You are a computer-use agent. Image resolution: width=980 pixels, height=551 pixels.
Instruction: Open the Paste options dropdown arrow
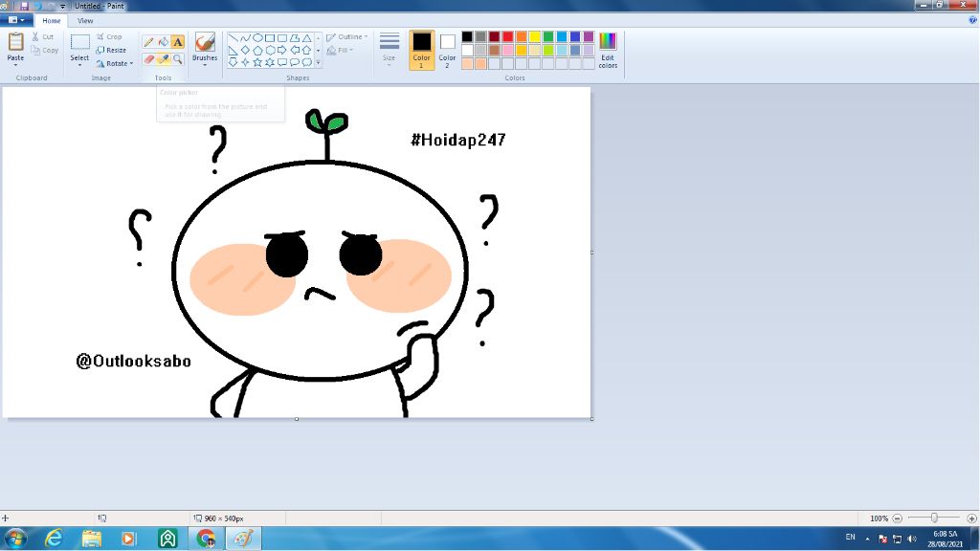tap(15, 64)
